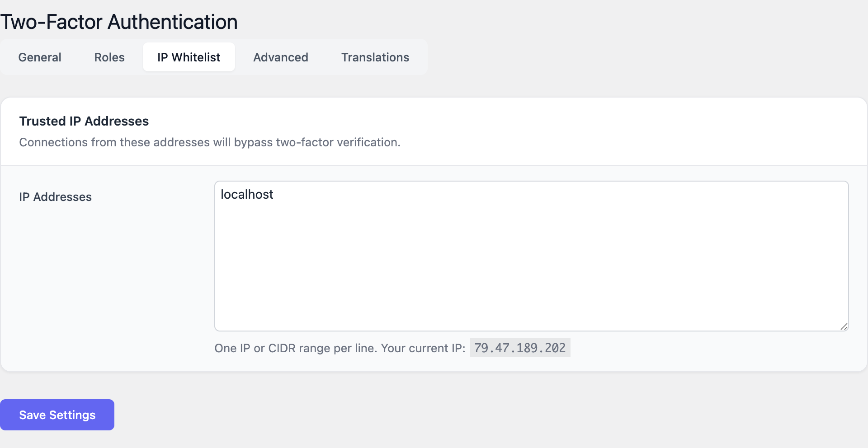Screen dimensions: 868x448
Task: Open the Translations tab
Action: tap(375, 57)
